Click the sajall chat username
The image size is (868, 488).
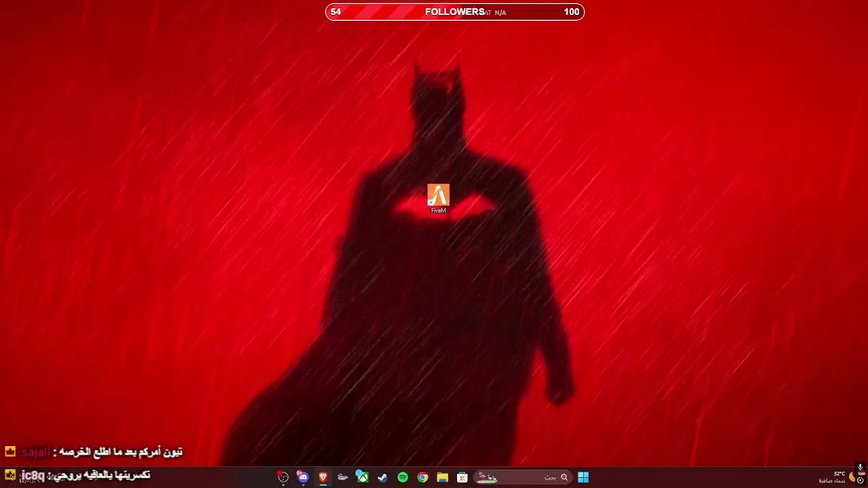(35, 452)
